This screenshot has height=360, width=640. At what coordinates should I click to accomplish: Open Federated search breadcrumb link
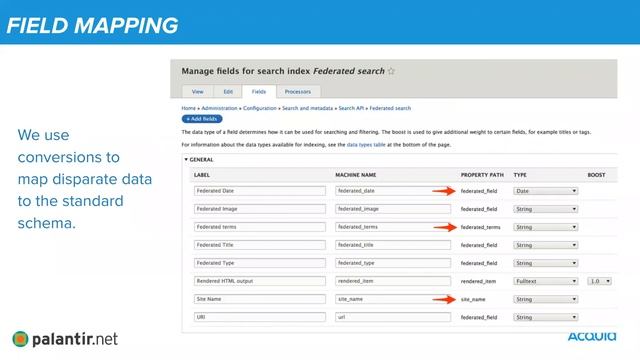click(x=390, y=108)
